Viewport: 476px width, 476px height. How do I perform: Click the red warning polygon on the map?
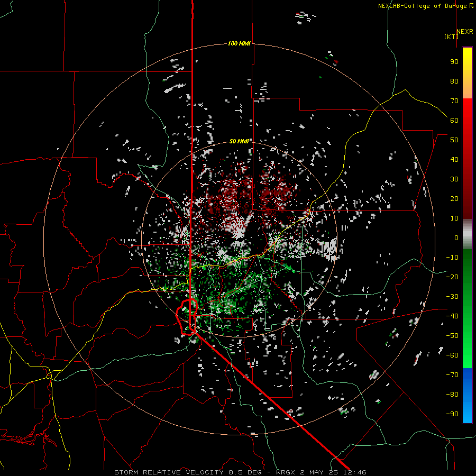click(x=187, y=316)
